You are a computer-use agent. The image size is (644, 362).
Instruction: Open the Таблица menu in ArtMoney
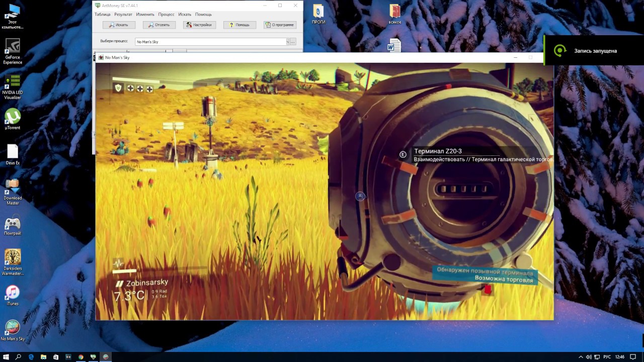[x=102, y=15]
